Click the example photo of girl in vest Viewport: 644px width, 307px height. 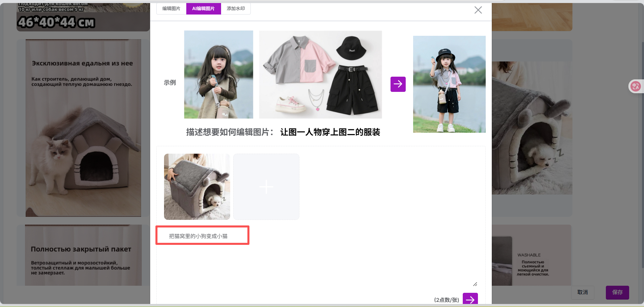(218, 75)
